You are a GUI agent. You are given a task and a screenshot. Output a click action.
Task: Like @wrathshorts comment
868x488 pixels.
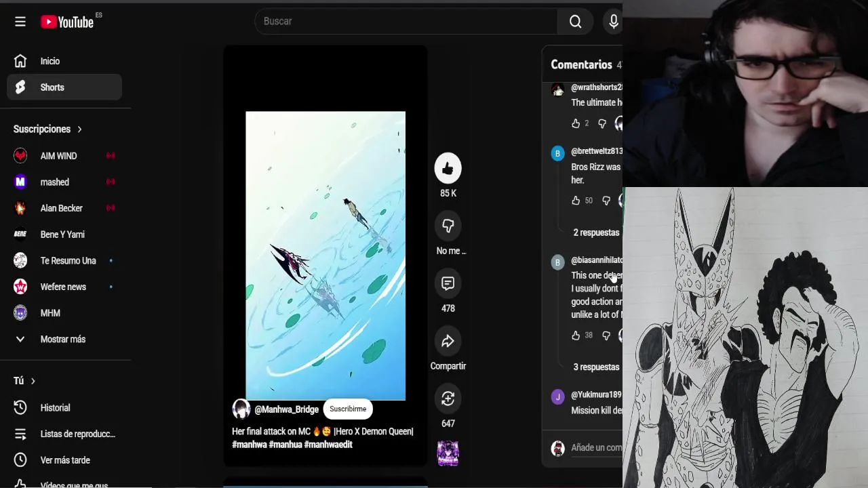click(576, 123)
